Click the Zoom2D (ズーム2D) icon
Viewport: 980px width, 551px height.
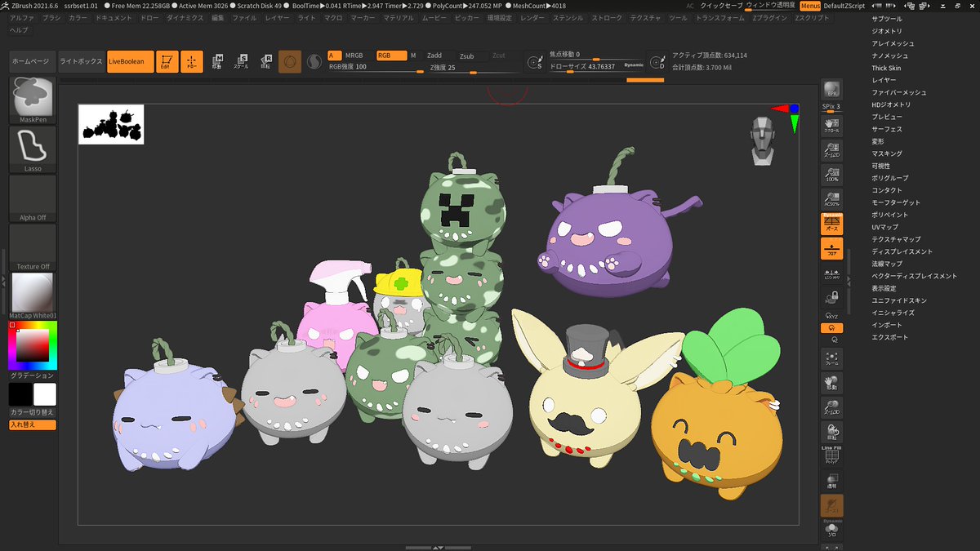831,149
